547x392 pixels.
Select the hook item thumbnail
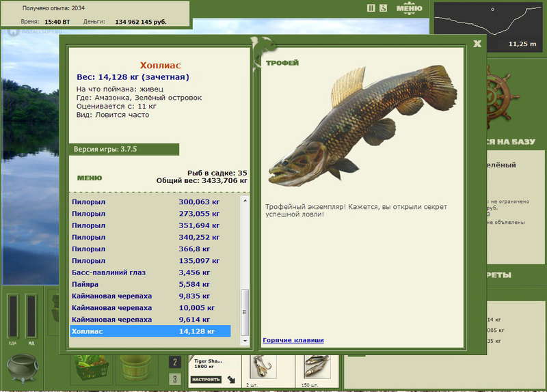[263, 367]
